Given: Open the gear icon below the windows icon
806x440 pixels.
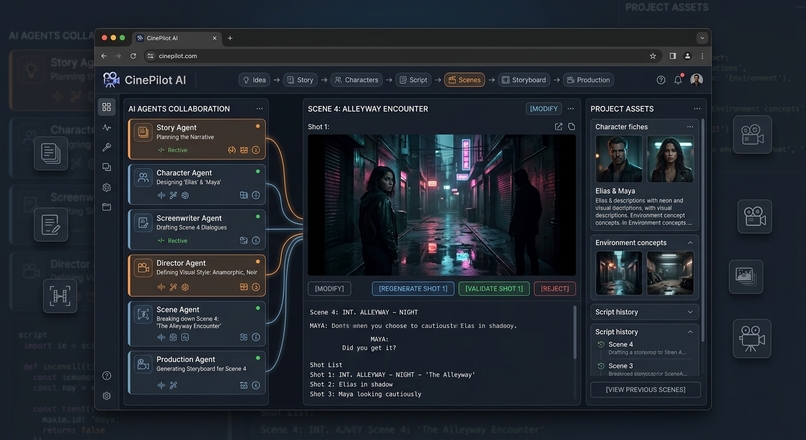Looking at the screenshot, I should tap(107, 188).
